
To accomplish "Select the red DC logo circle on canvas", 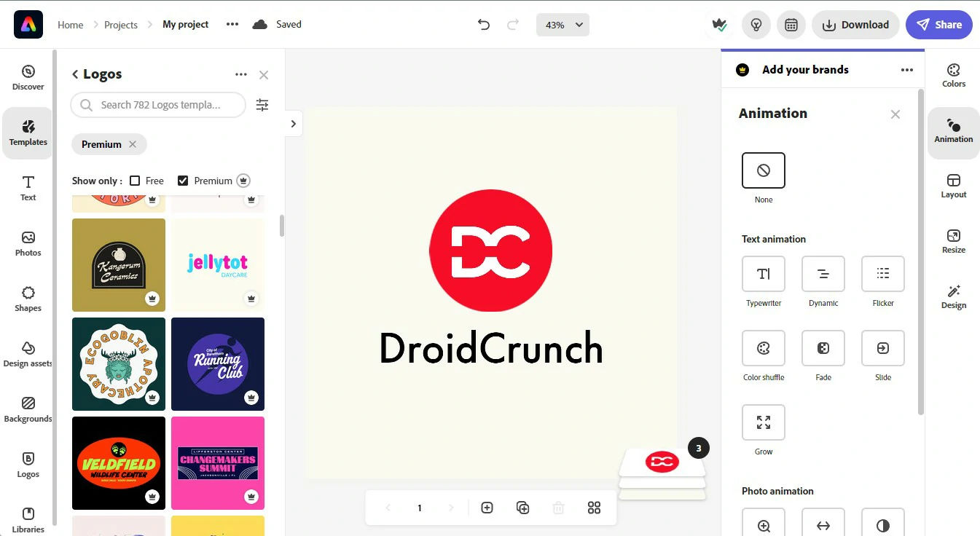I will [x=490, y=251].
